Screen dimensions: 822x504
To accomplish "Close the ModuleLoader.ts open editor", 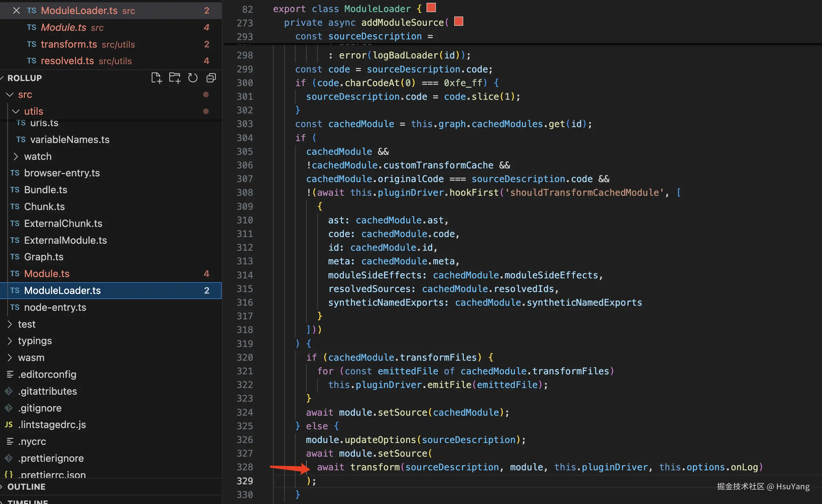I will pyautogui.click(x=16, y=10).
